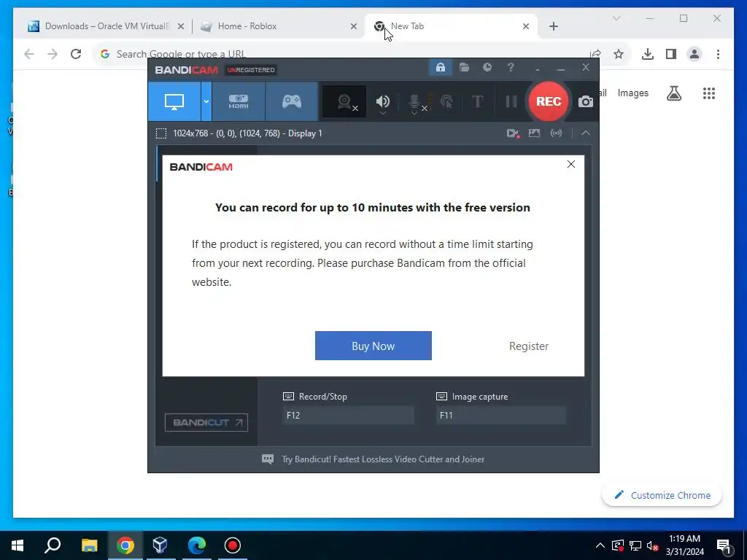Click the Record/Stop keyboard icon
This screenshot has width=747, height=560.
289,396
